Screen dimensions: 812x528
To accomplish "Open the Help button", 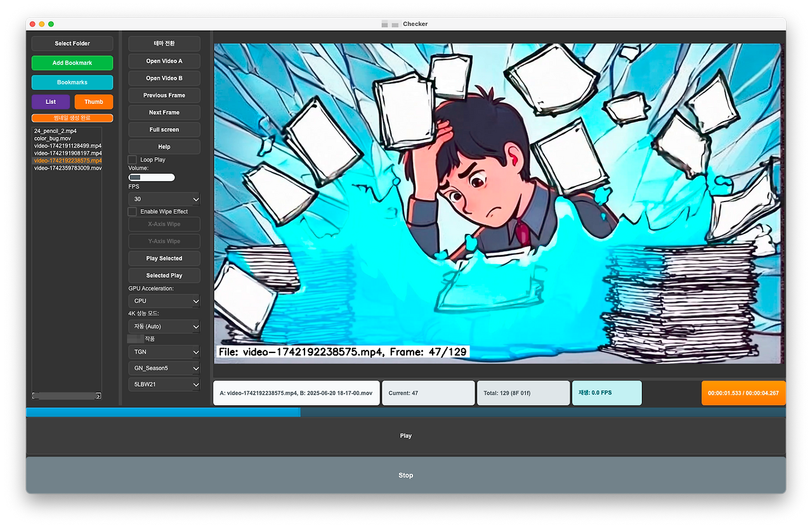I will coord(164,146).
